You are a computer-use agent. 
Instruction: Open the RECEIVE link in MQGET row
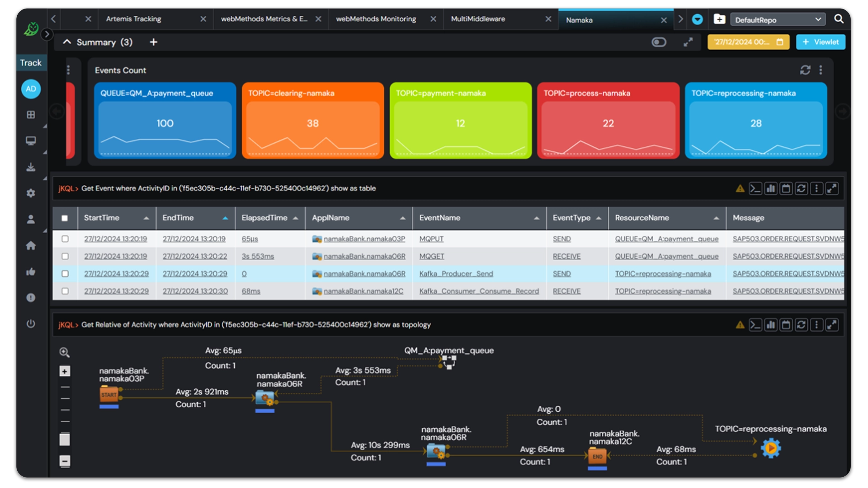(566, 256)
